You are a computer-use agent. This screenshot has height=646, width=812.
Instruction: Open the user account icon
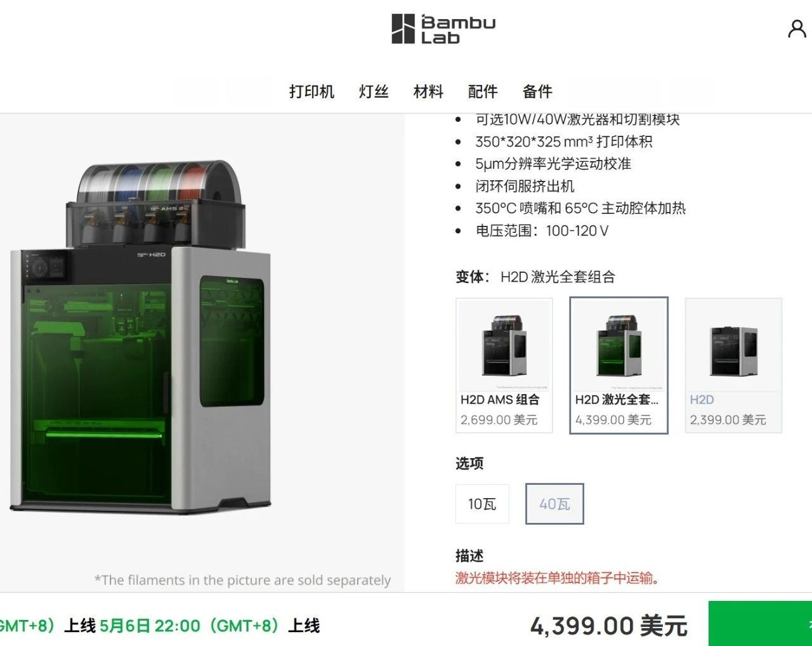pyautogui.click(x=797, y=29)
